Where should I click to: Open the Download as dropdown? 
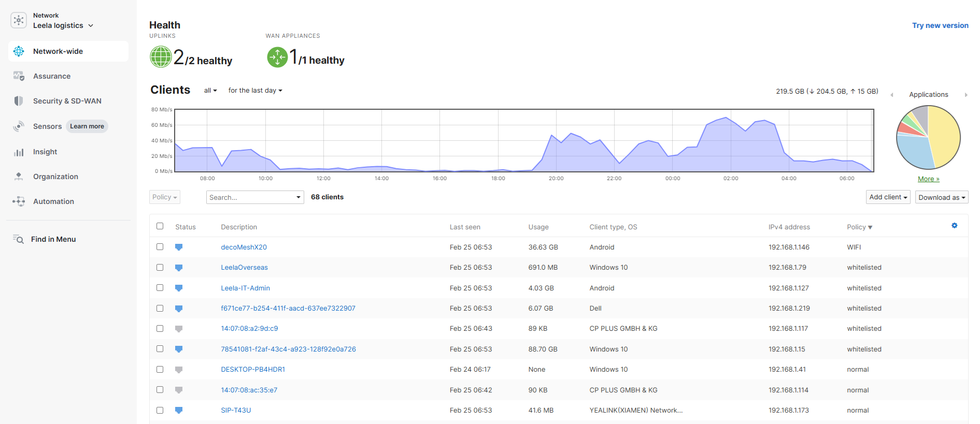pos(941,197)
